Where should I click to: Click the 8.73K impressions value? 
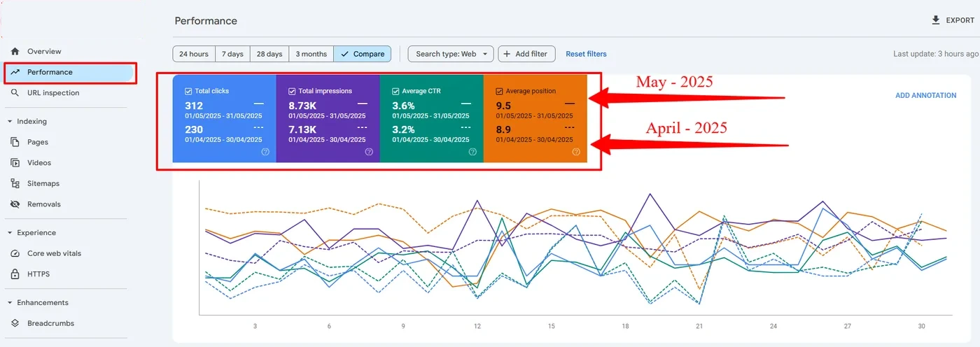point(302,106)
